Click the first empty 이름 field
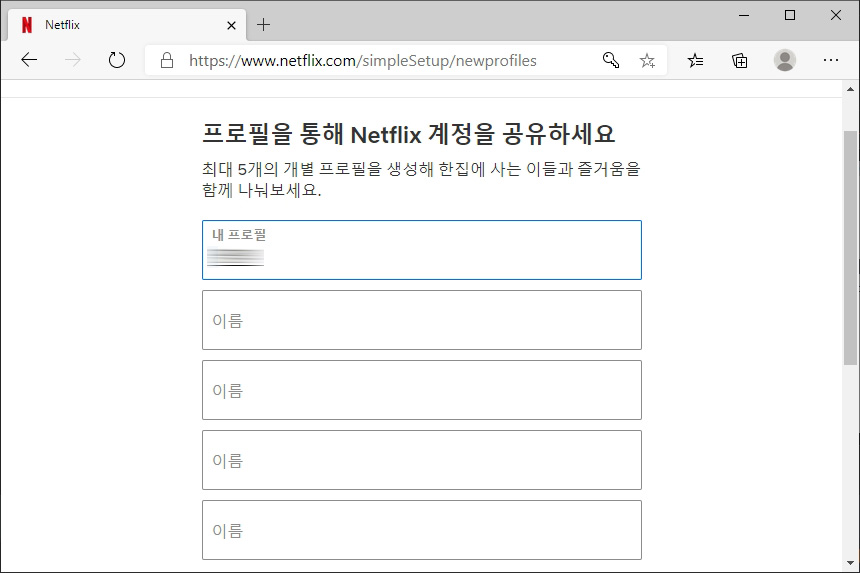 [x=422, y=320]
